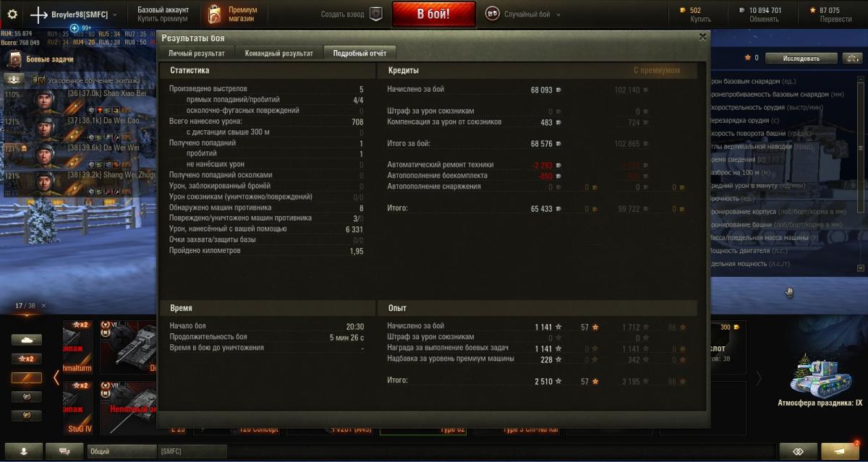
Task: Show previous tanks with carousel left arrow
Action: coord(56,377)
